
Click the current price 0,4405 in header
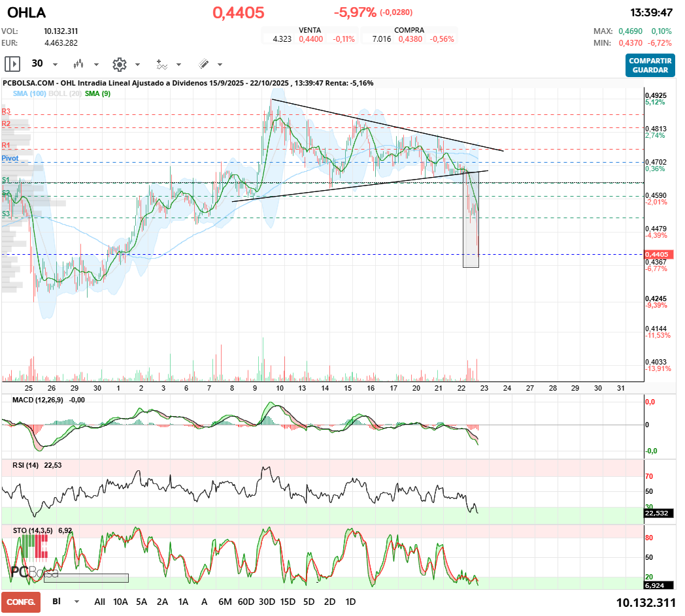pyautogui.click(x=239, y=12)
